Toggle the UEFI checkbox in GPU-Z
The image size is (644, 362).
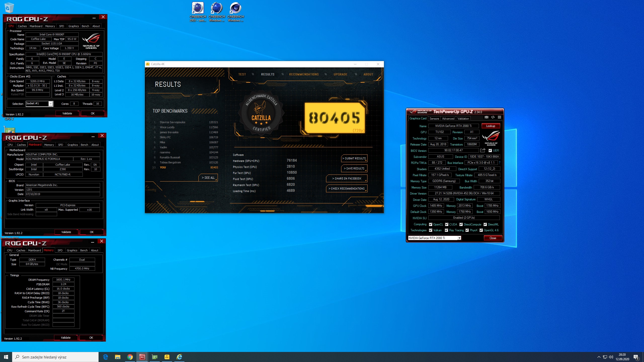click(490, 150)
